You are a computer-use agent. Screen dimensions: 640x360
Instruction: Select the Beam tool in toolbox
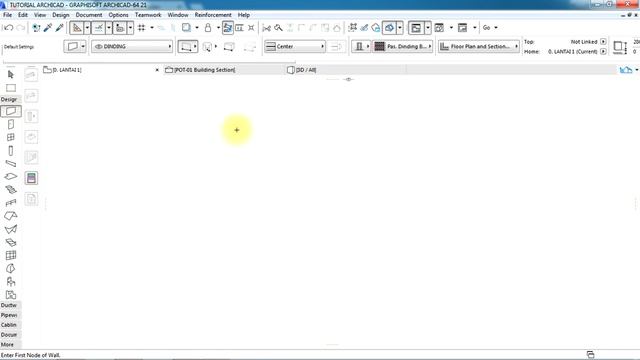[x=11, y=164]
